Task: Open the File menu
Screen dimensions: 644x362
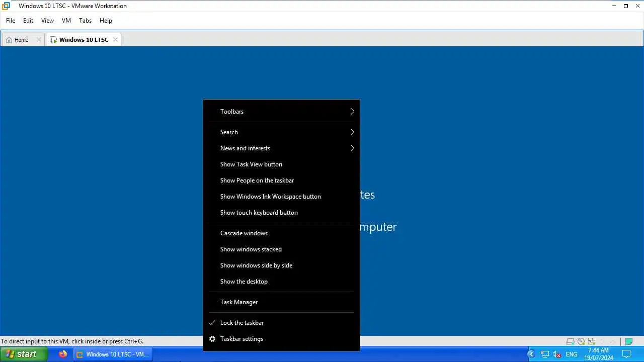Action: point(11,21)
